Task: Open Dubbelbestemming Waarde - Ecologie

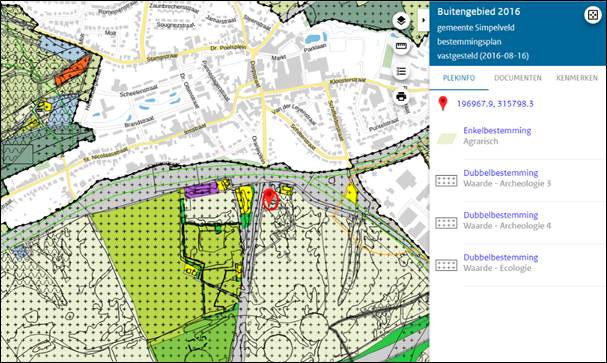Action: 501,257
